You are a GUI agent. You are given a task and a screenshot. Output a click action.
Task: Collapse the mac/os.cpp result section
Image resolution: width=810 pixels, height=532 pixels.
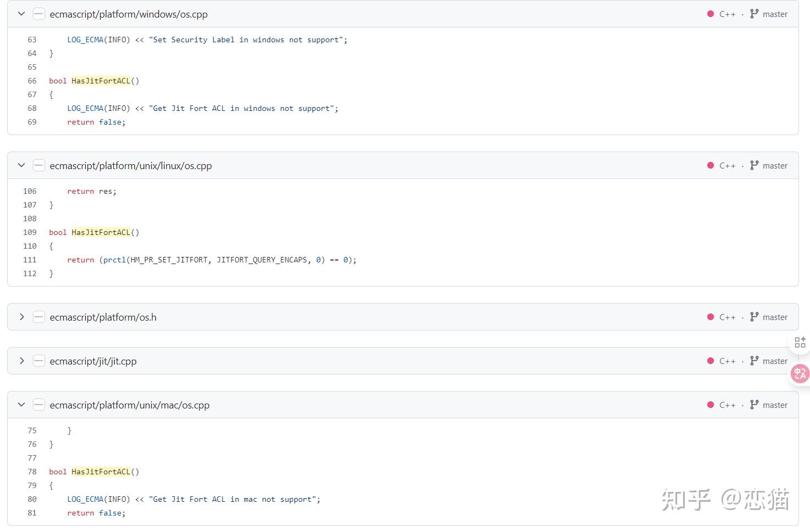point(21,405)
